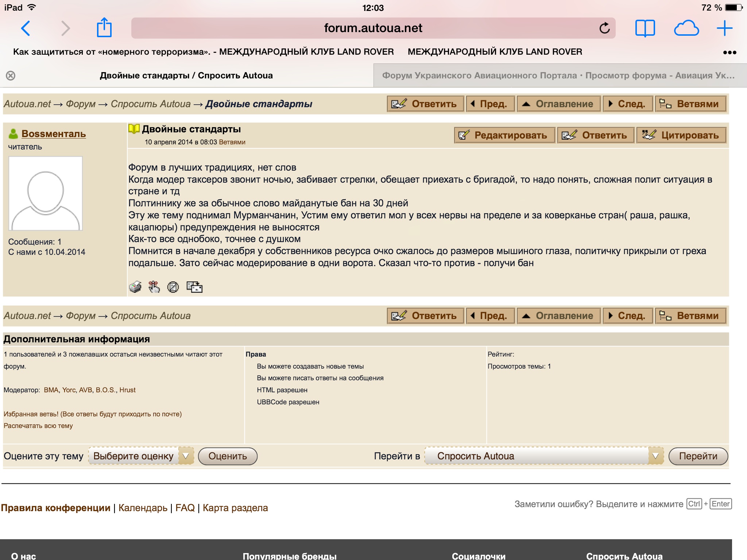Click the printer icon below the post

coord(135,287)
